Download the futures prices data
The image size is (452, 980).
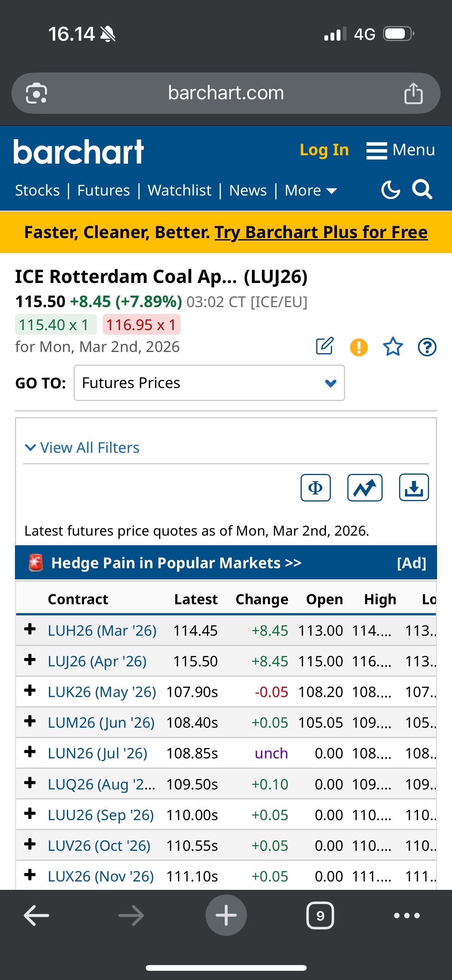tap(414, 488)
